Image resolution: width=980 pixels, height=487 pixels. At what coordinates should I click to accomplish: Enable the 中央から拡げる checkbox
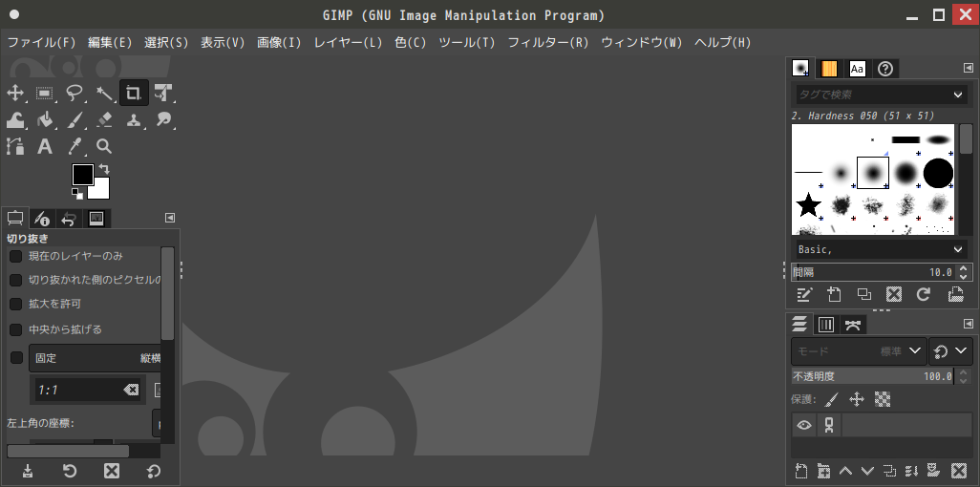[x=16, y=328]
